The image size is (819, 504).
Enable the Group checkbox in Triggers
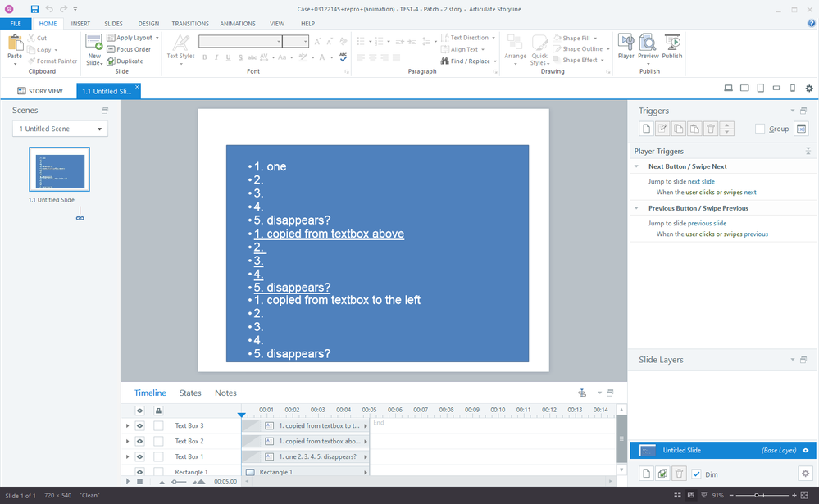pyautogui.click(x=760, y=129)
